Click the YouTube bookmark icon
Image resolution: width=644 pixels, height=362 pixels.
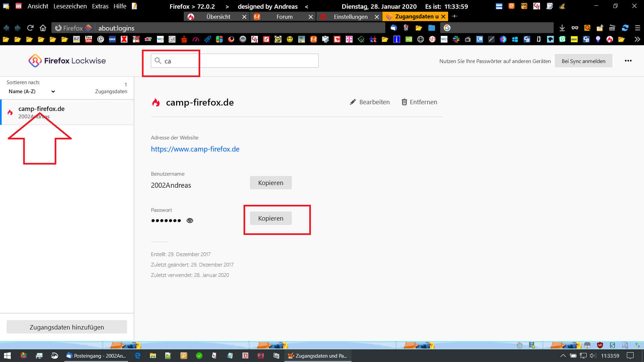[x=89, y=39]
